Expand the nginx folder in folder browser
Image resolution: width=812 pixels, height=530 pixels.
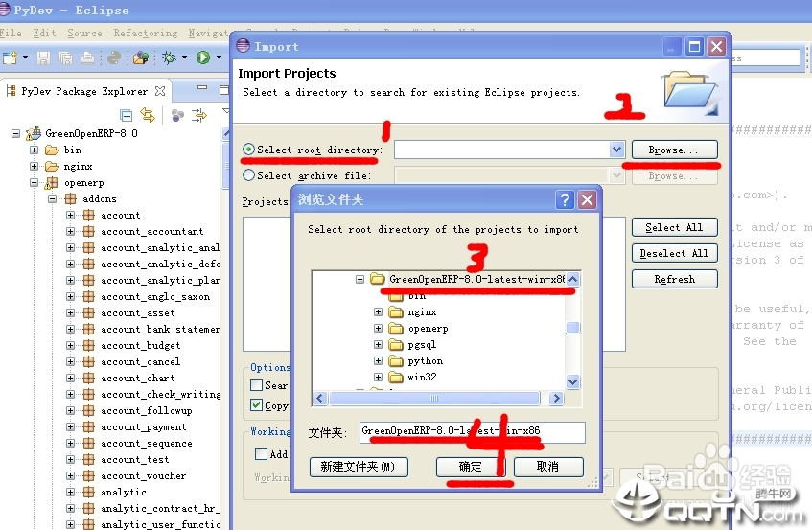click(x=378, y=312)
